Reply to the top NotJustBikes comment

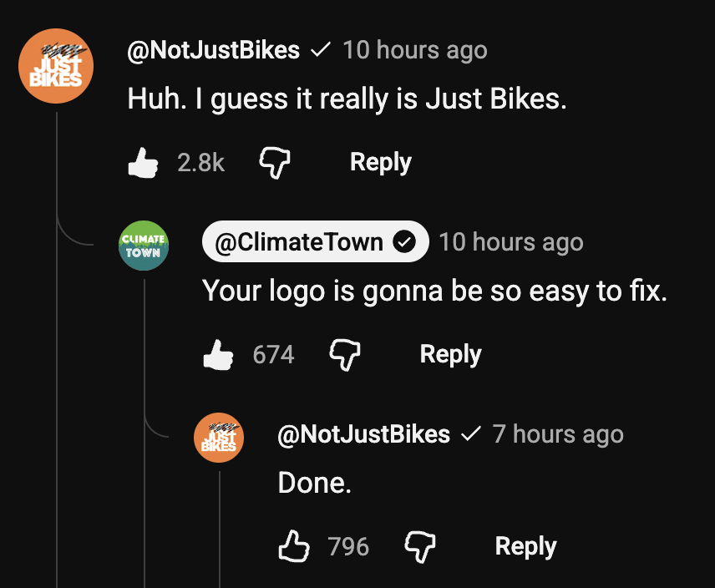coord(381,163)
